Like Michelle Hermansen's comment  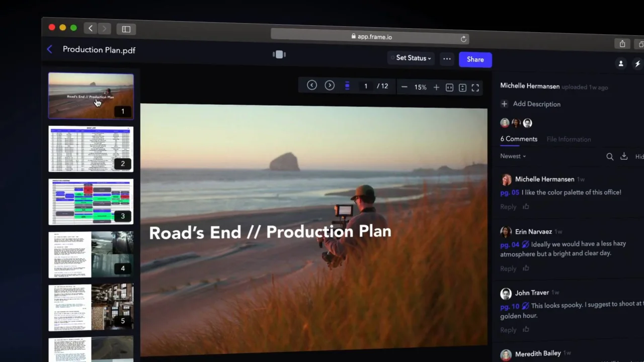click(526, 206)
